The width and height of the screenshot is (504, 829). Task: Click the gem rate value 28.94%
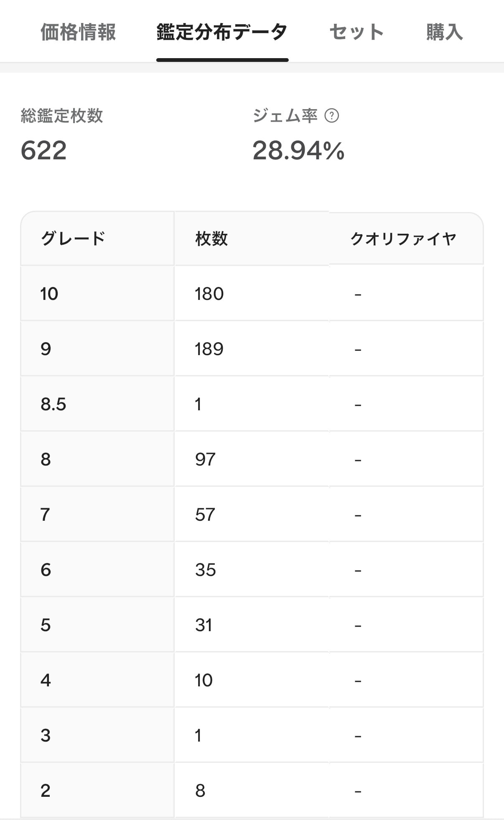(x=298, y=151)
